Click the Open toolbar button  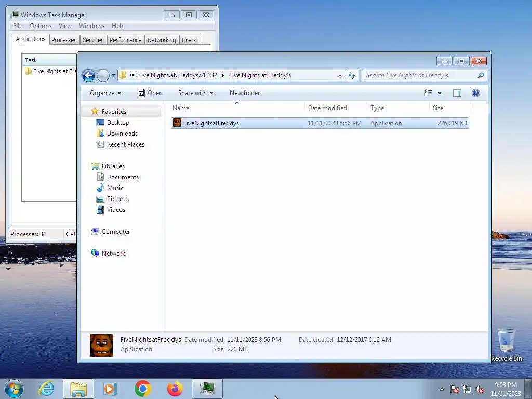[x=150, y=93]
